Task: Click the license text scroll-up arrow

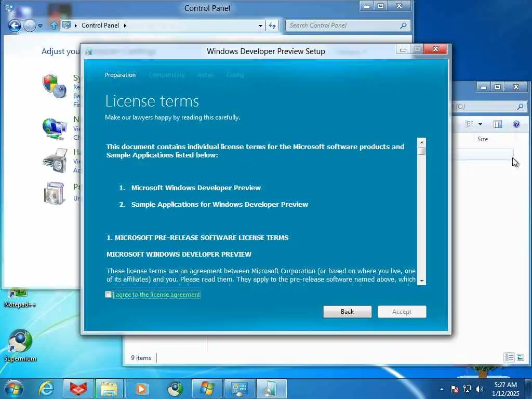Action: pyautogui.click(x=422, y=142)
